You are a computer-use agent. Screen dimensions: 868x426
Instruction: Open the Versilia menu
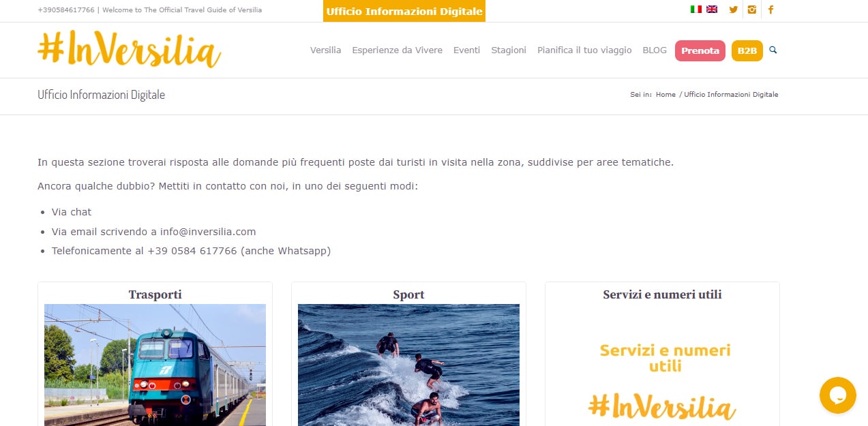325,50
